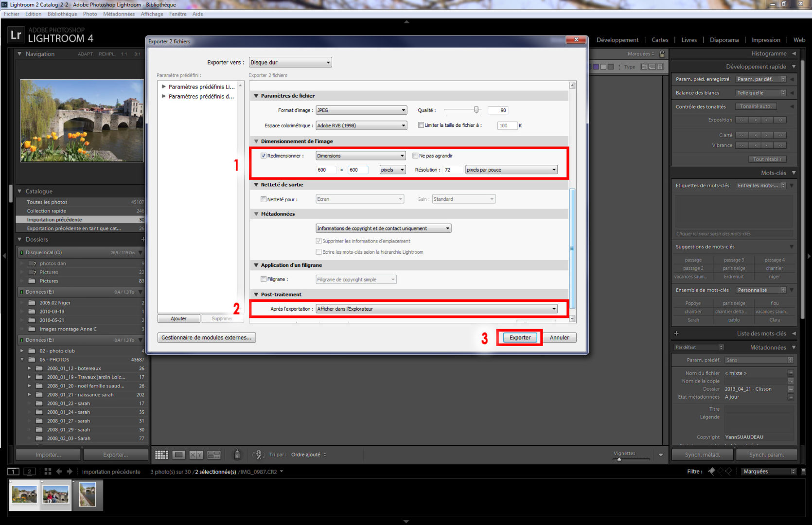This screenshot has width=812, height=525.
Task: Switch to the Diaporama module
Action: (x=724, y=40)
